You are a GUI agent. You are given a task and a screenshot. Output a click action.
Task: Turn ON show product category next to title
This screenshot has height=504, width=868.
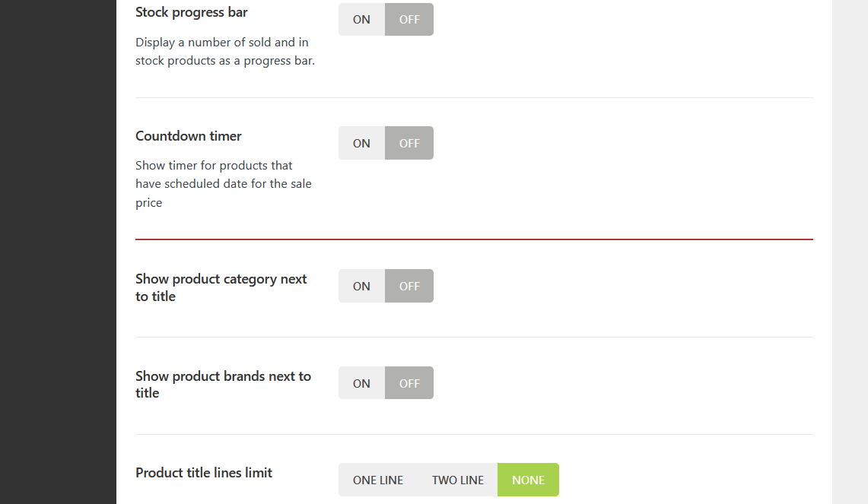361,286
